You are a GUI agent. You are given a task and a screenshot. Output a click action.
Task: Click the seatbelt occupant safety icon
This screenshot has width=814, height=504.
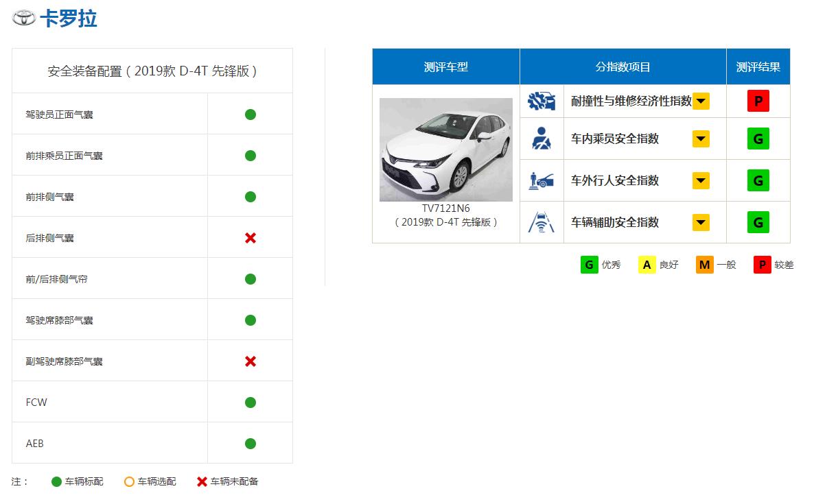(542, 138)
